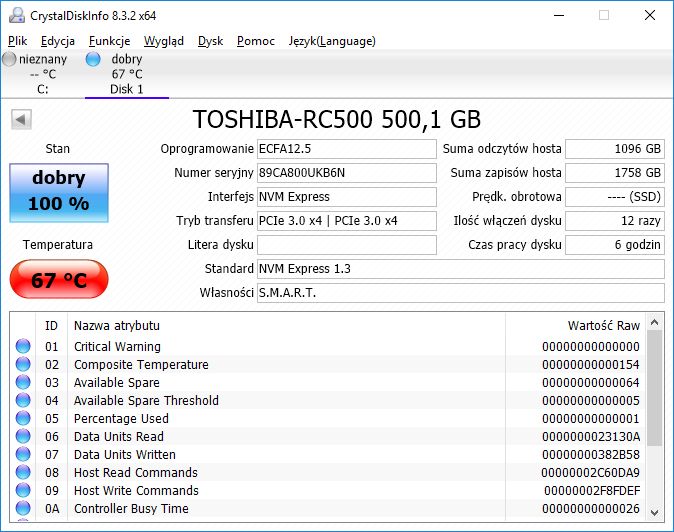
Task: Click the 67 °C temperature button
Action: point(59,279)
